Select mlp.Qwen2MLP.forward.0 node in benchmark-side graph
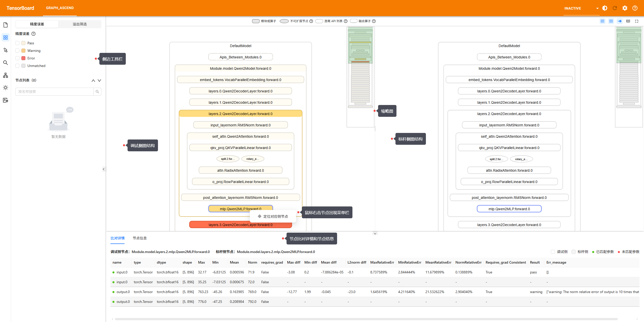 pos(509,209)
